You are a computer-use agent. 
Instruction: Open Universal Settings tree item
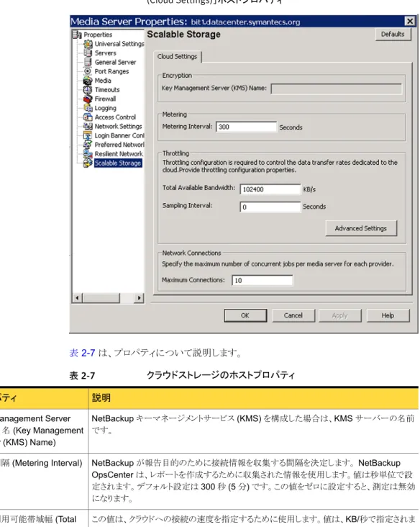(x=119, y=44)
